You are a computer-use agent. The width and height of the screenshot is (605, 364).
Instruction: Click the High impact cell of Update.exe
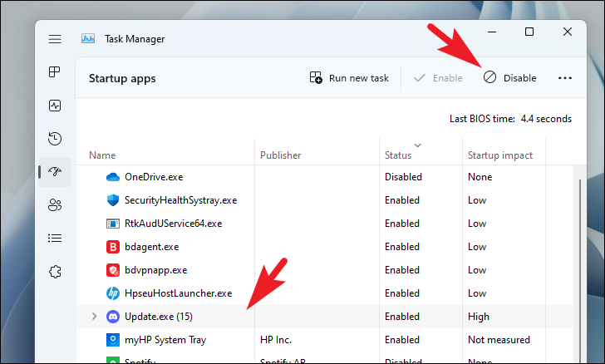[x=479, y=317]
